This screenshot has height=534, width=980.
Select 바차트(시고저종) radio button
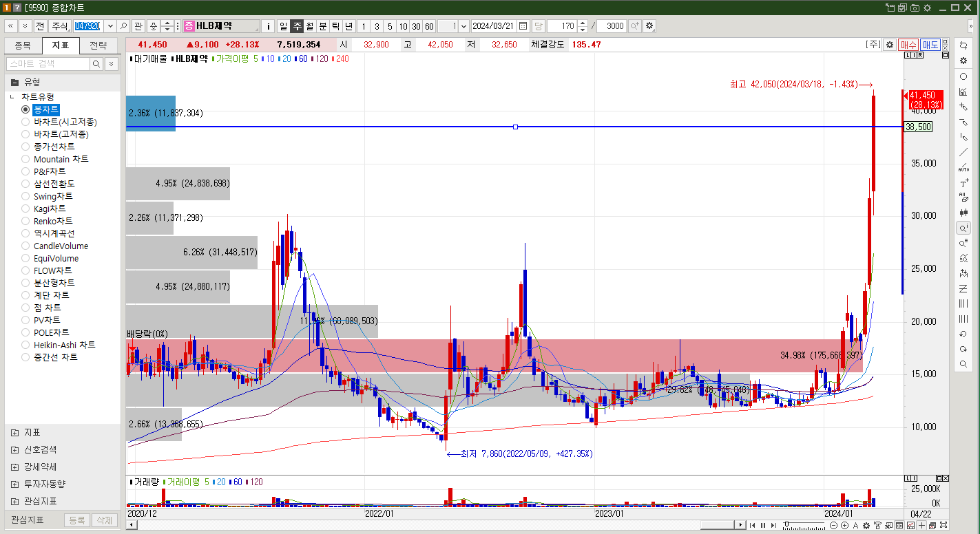[26, 122]
